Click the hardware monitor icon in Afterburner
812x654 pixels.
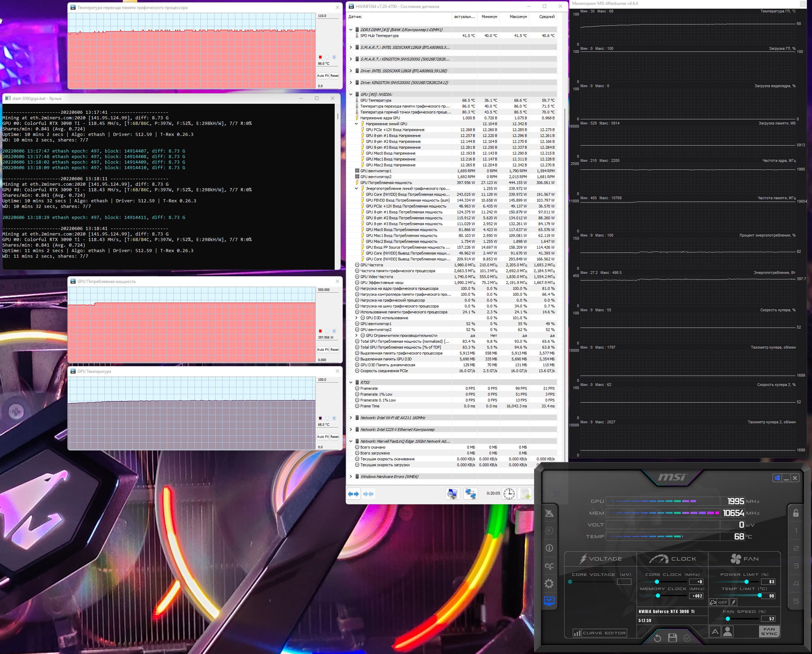pos(549,601)
